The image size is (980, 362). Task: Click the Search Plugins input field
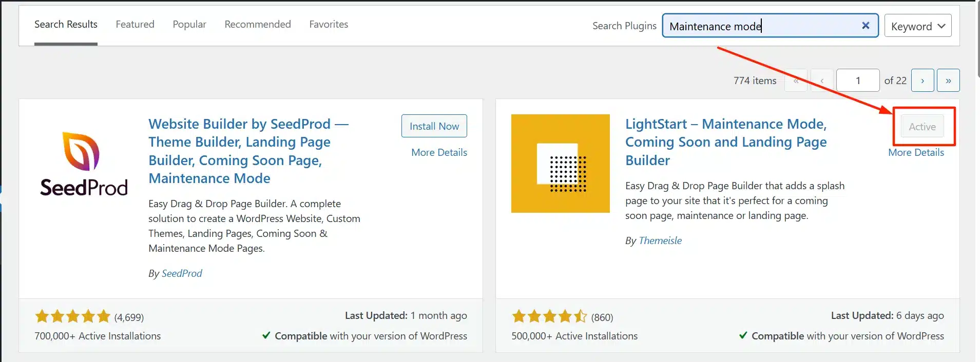771,26
